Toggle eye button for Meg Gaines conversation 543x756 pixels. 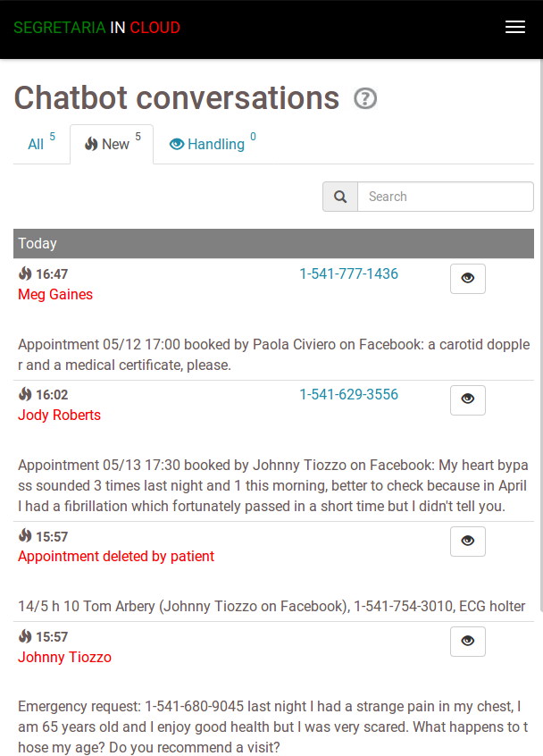467,279
